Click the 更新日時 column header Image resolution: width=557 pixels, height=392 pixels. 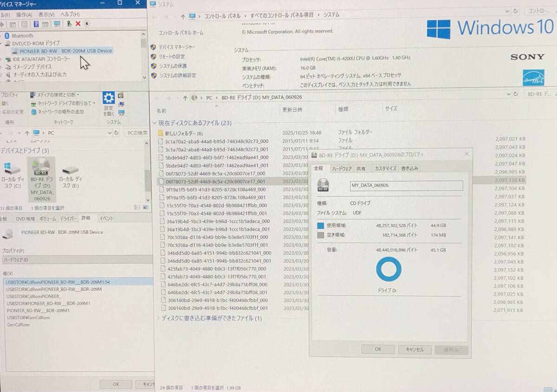point(292,110)
